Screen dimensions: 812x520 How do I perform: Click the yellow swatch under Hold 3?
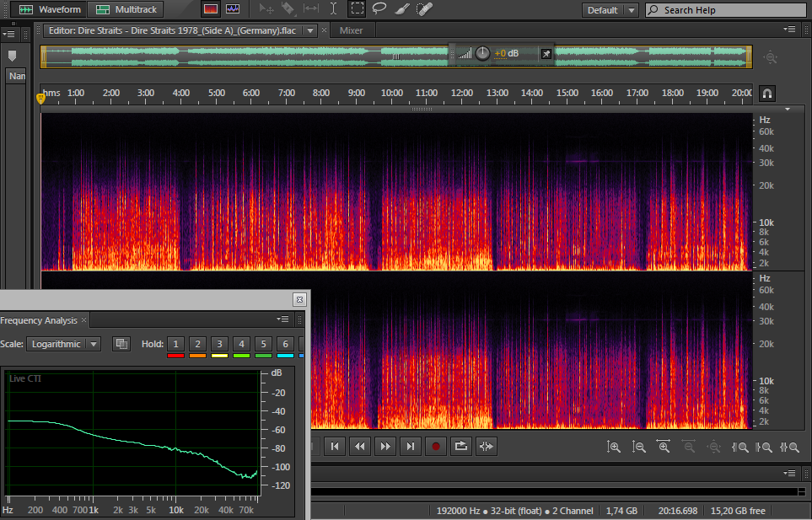click(219, 356)
